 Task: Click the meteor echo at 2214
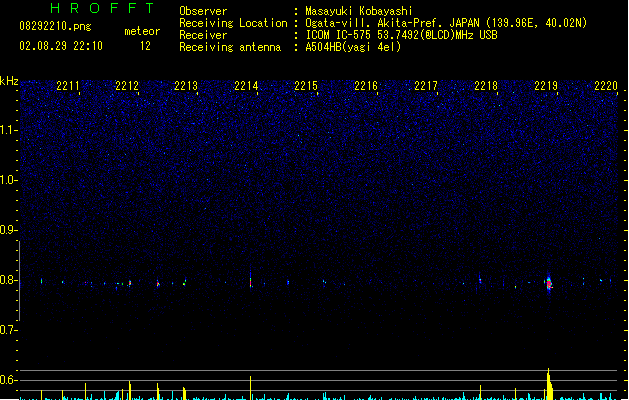pyautogui.click(x=251, y=282)
